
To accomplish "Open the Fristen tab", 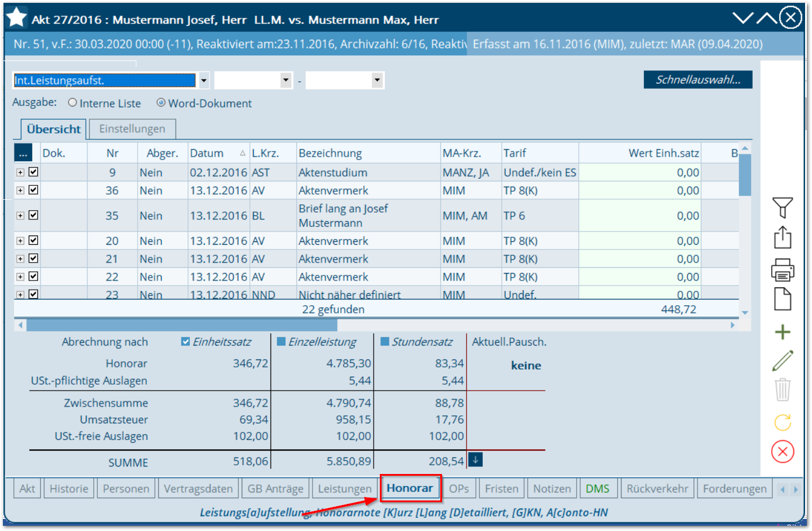I will [501, 488].
